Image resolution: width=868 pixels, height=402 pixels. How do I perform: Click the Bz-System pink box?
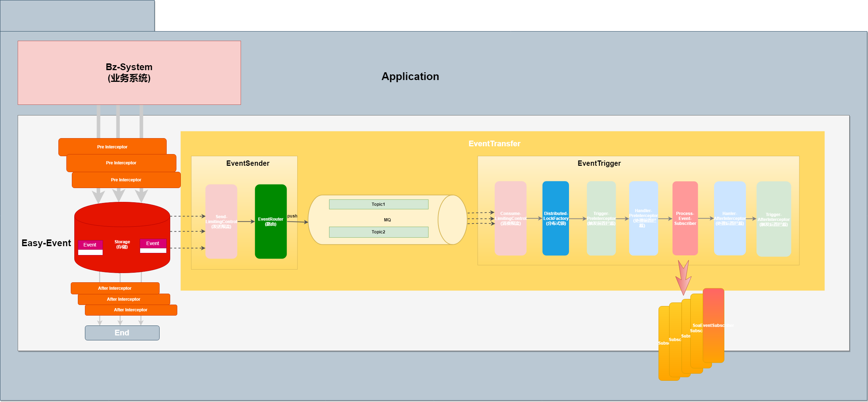[x=129, y=73]
